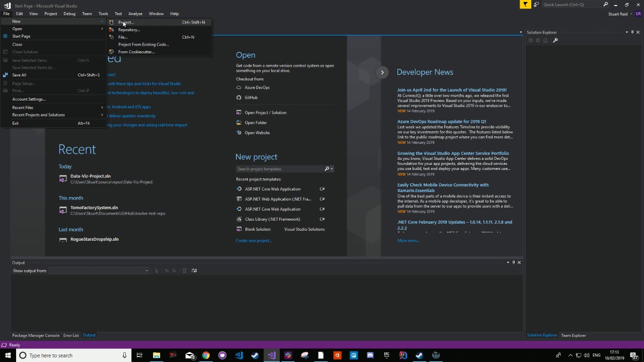Focus the Quick Launch search box
644x362 pixels.
click(x=572, y=5)
